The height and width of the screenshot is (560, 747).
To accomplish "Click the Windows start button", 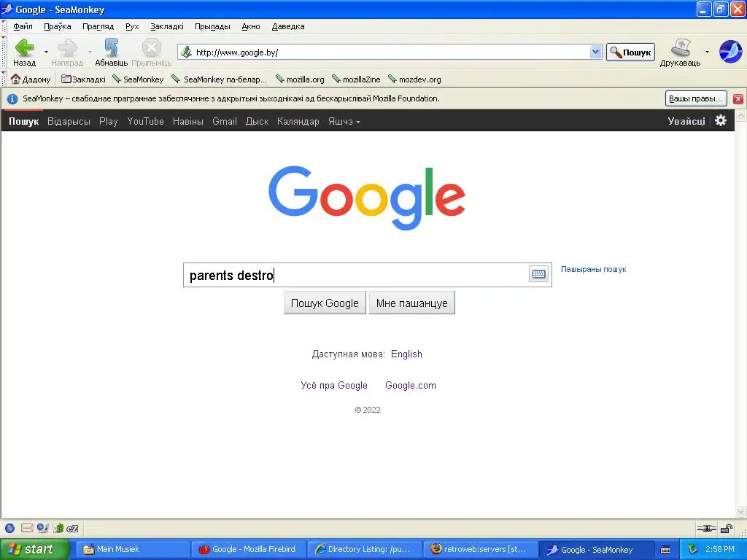I will [x=35, y=549].
